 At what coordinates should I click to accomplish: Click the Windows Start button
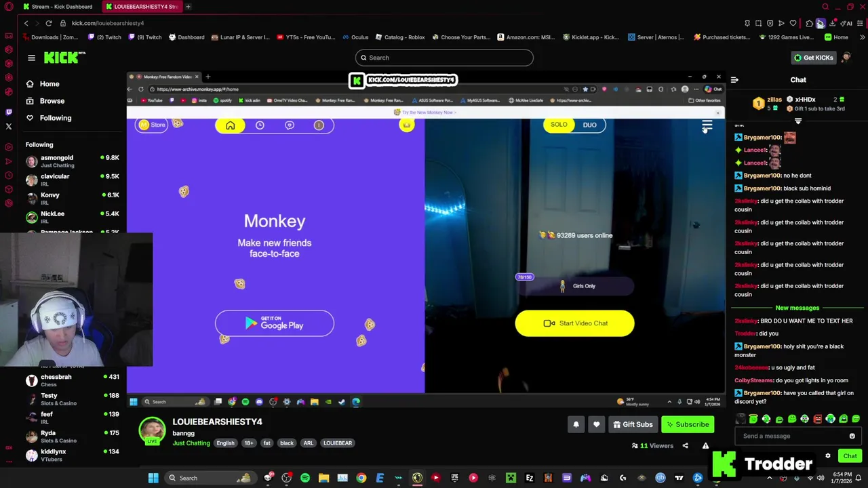pyautogui.click(x=153, y=478)
